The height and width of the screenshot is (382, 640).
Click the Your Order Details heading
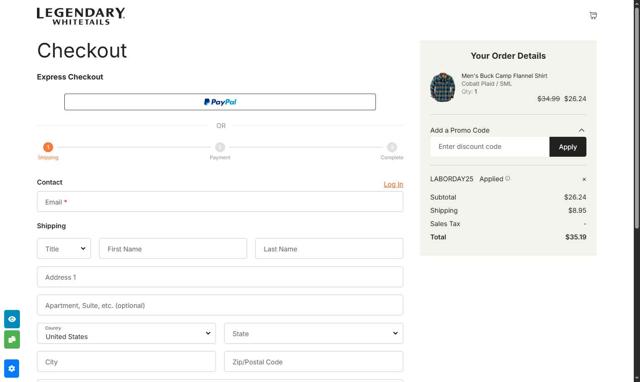(x=508, y=56)
